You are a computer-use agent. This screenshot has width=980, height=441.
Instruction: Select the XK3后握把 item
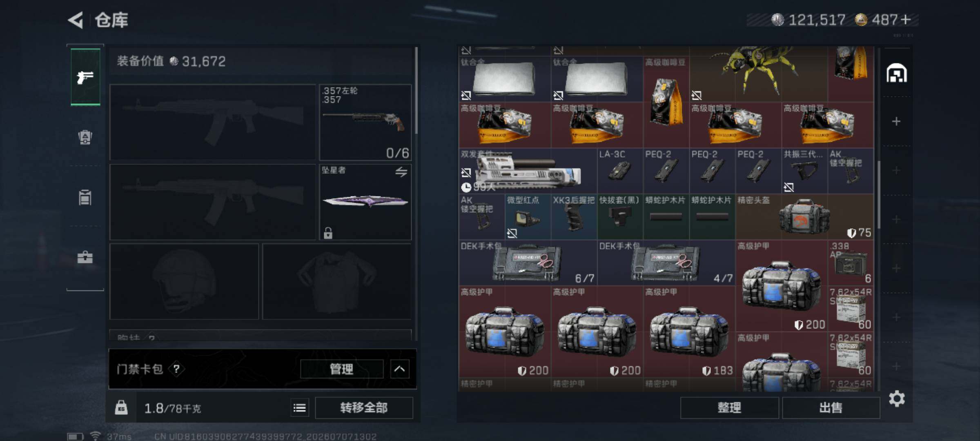574,217
